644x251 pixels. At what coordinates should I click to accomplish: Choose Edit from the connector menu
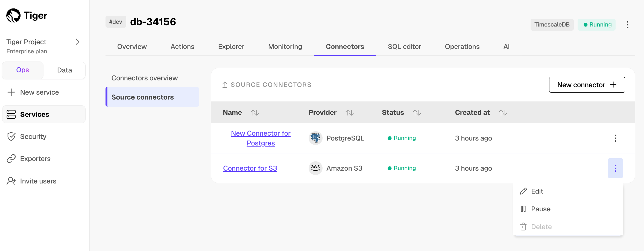[x=537, y=191]
